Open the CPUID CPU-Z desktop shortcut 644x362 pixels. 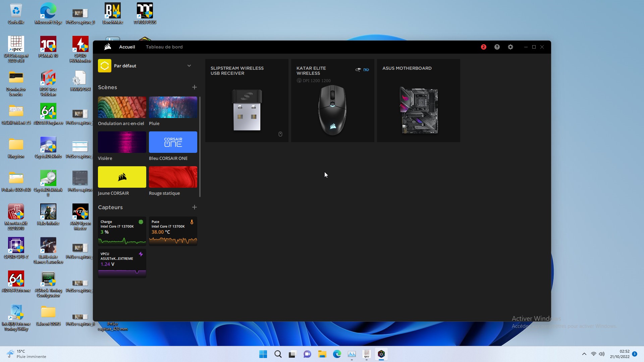(x=16, y=248)
